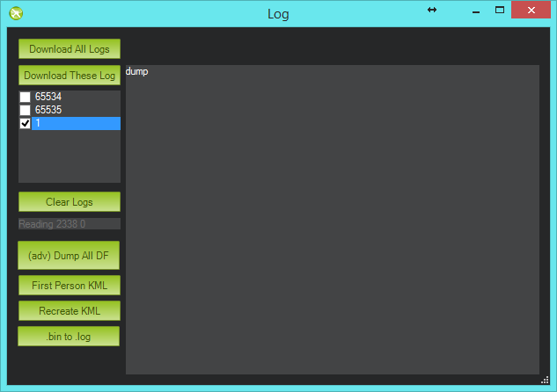
Task: Click the resize grip at window corner
Action: coord(545,380)
